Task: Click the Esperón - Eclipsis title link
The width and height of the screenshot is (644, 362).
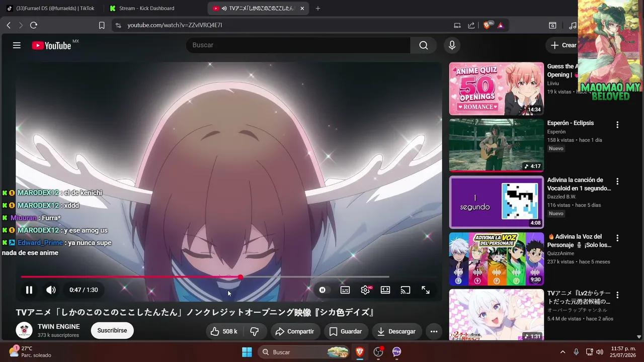Action: tap(571, 123)
